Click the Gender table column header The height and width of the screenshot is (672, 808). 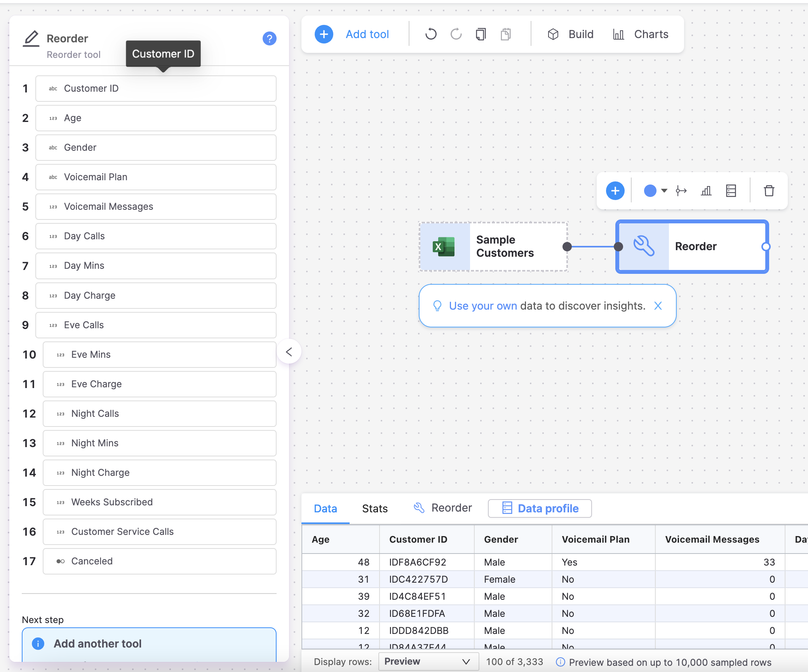(x=513, y=540)
